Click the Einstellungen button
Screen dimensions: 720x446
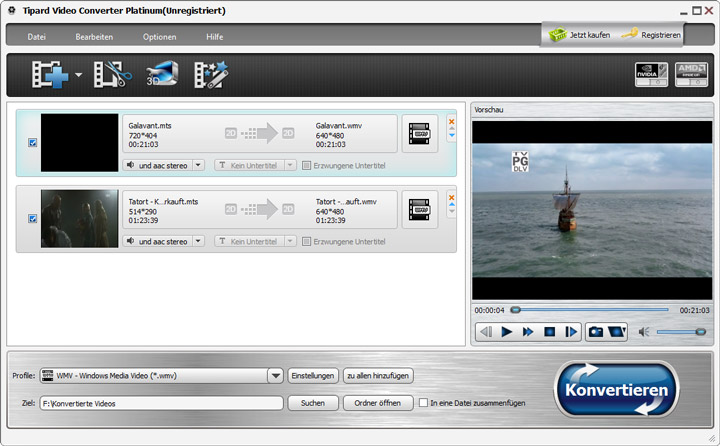[313, 376]
